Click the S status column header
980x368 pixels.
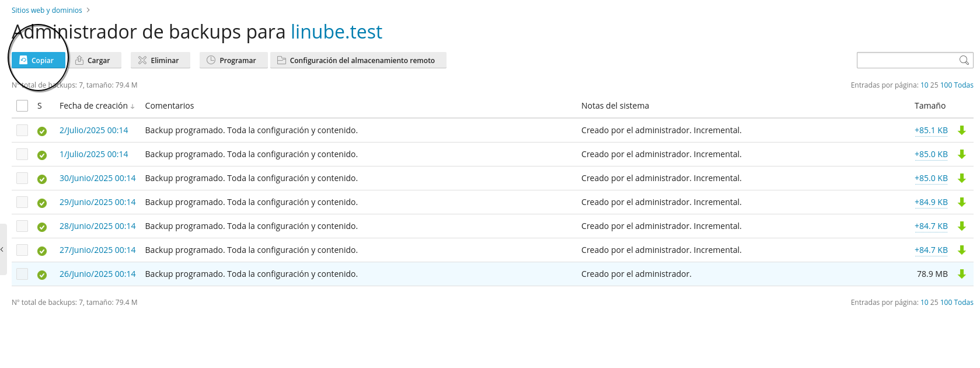point(40,106)
